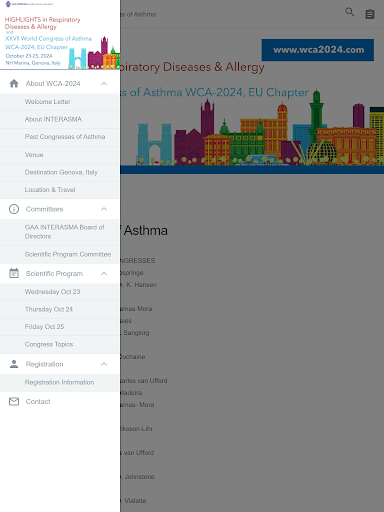View Wednesday Oct 23 program

coord(60,292)
